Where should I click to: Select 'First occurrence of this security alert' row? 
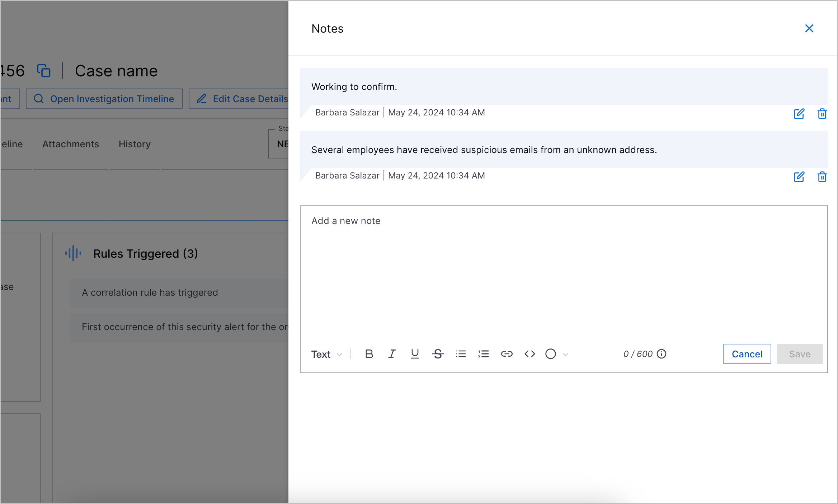click(179, 327)
